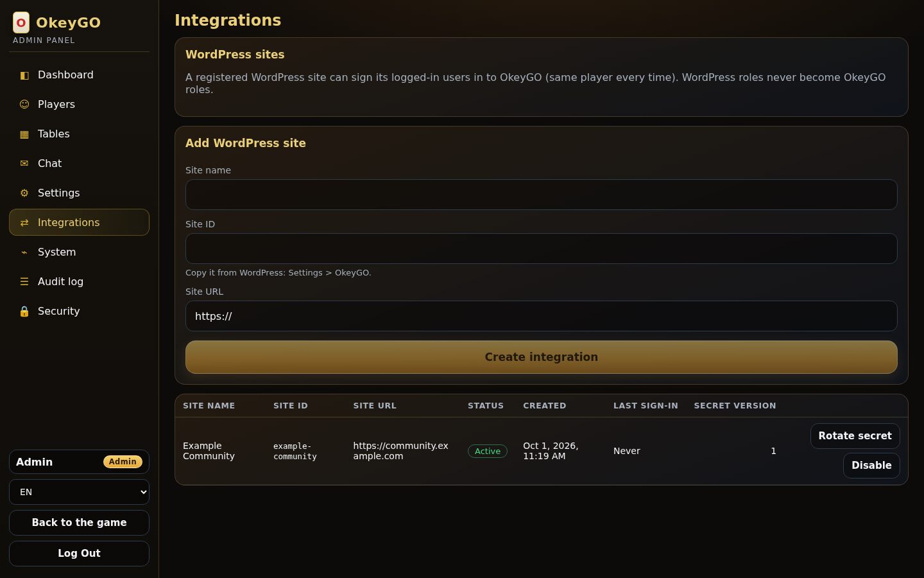Open Settings from the sidebar
The image size is (924, 578).
point(79,193)
